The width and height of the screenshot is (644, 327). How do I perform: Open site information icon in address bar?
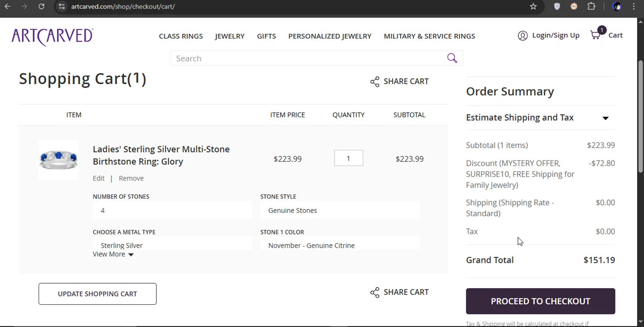(62, 6)
